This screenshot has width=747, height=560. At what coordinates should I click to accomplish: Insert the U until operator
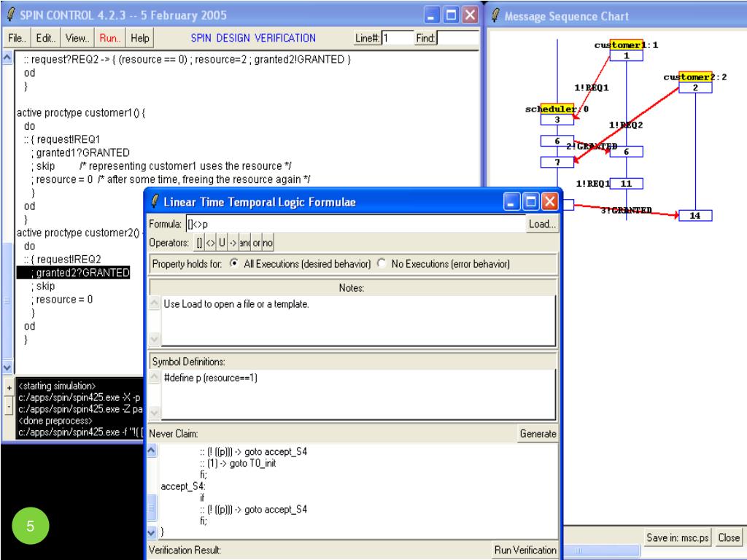point(222,242)
